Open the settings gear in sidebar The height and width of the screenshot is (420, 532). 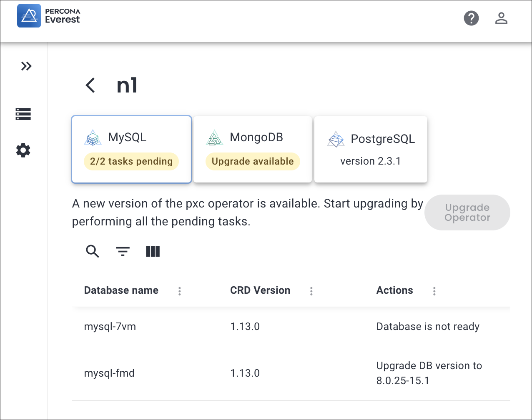[x=23, y=150]
